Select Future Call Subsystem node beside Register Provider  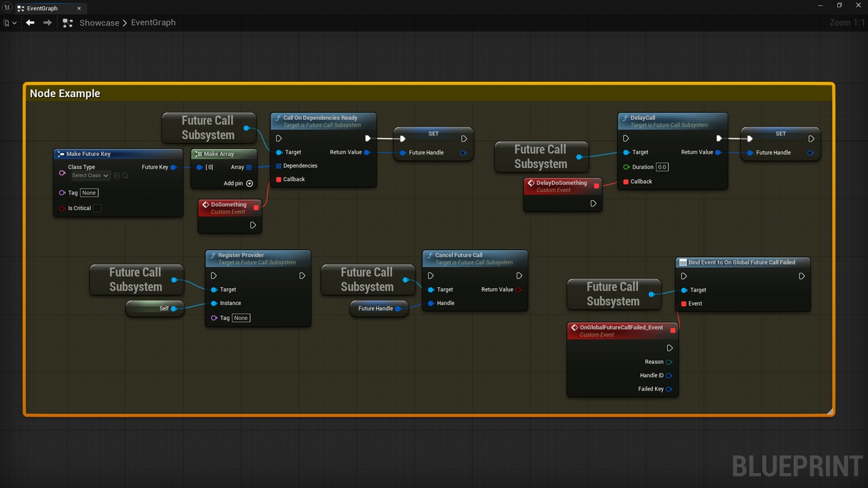coord(136,279)
